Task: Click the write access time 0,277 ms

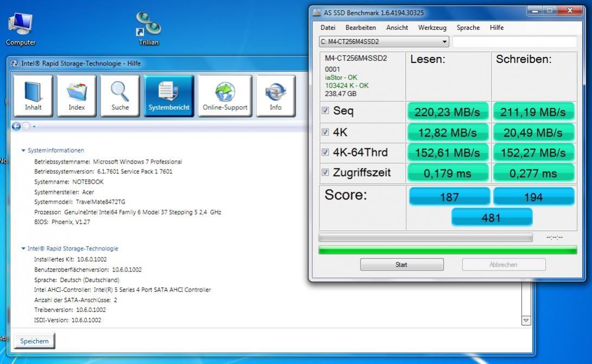Action: click(533, 173)
